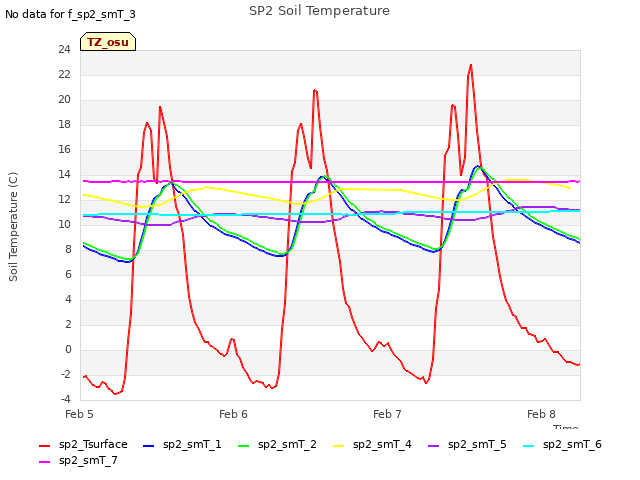This screenshot has height=480, width=640.
Task: Click the y-axis value 2
Action: point(68,324)
